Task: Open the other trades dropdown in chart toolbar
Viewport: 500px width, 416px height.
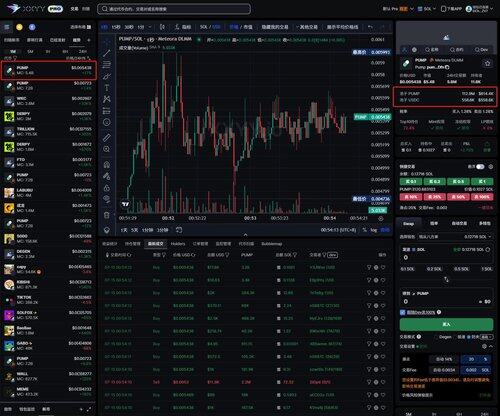Action: click(x=307, y=27)
